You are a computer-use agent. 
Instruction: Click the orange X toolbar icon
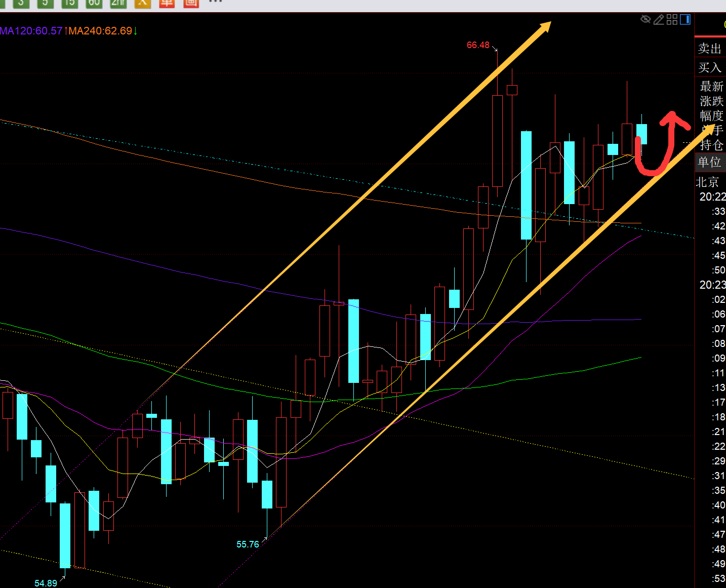click(x=142, y=3)
